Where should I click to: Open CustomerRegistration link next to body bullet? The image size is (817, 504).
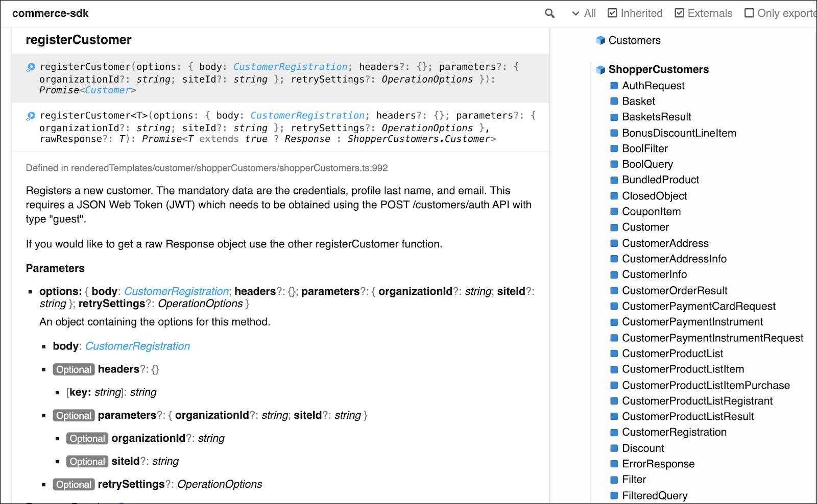click(137, 346)
